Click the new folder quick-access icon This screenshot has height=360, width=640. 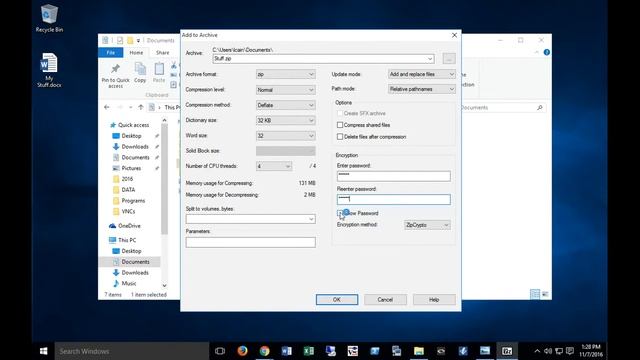(130, 40)
